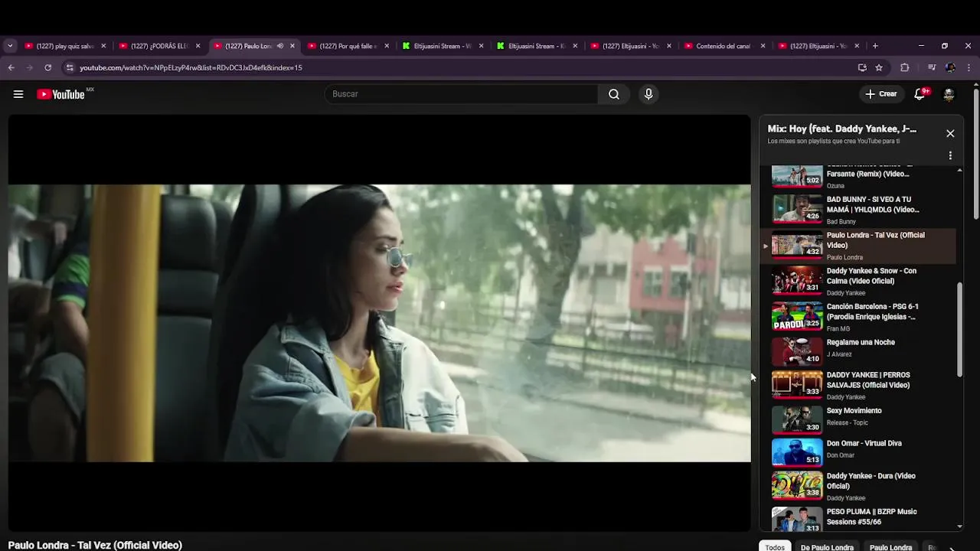Image resolution: width=980 pixels, height=551 pixels.
Task: Click the video player frame
Action: coord(380,323)
